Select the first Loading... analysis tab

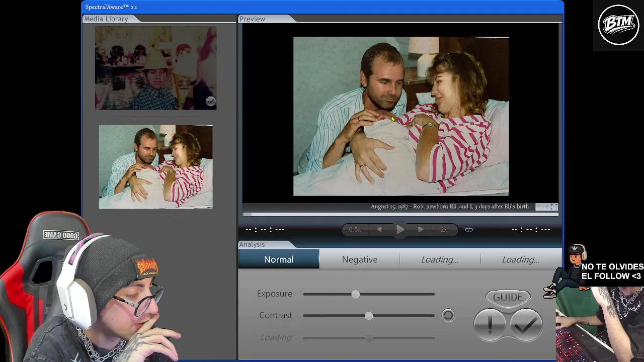pyautogui.click(x=440, y=259)
